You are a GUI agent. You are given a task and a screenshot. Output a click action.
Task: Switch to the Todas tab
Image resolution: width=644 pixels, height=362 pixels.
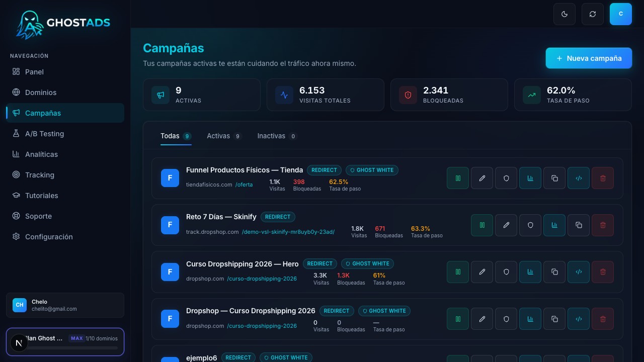176,136
